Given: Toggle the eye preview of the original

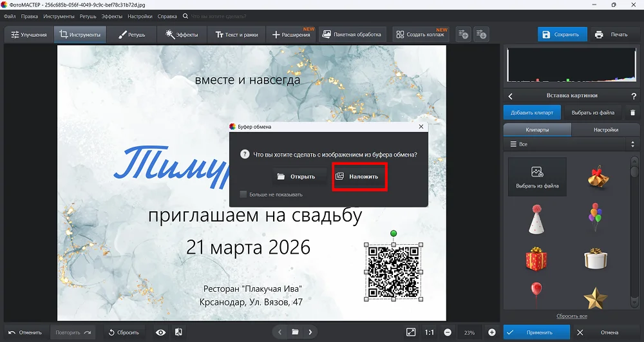Looking at the screenshot, I should pos(160,332).
